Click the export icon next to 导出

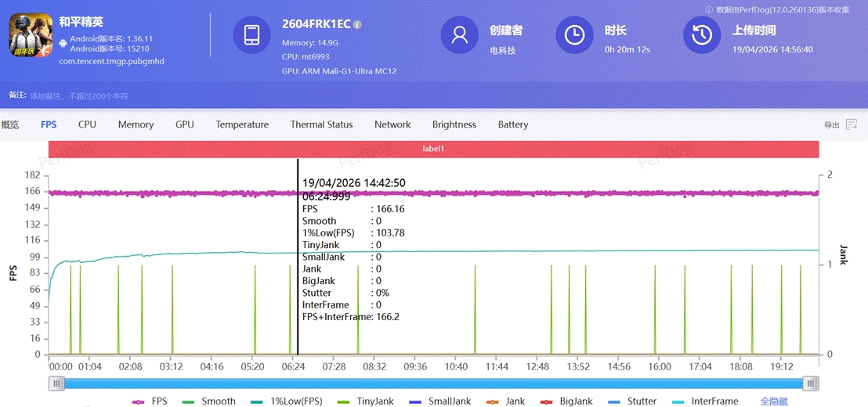click(x=852, y=124)
